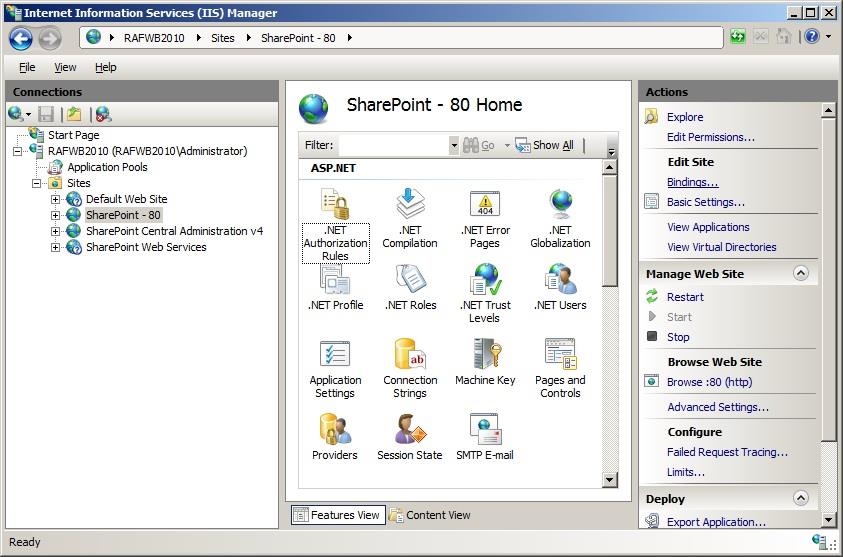Click the home toolbar icon

[x=784, y=37]
